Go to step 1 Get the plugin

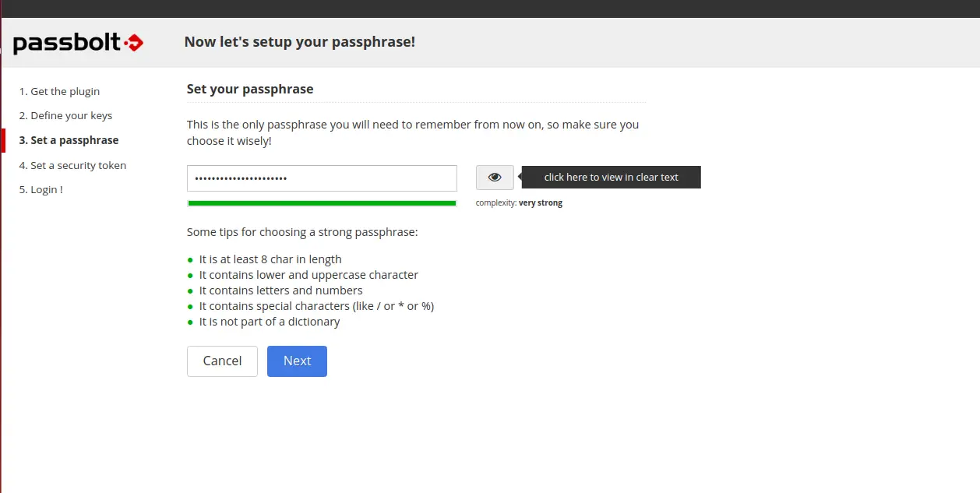pyautogui.click(x=59, y=91)
